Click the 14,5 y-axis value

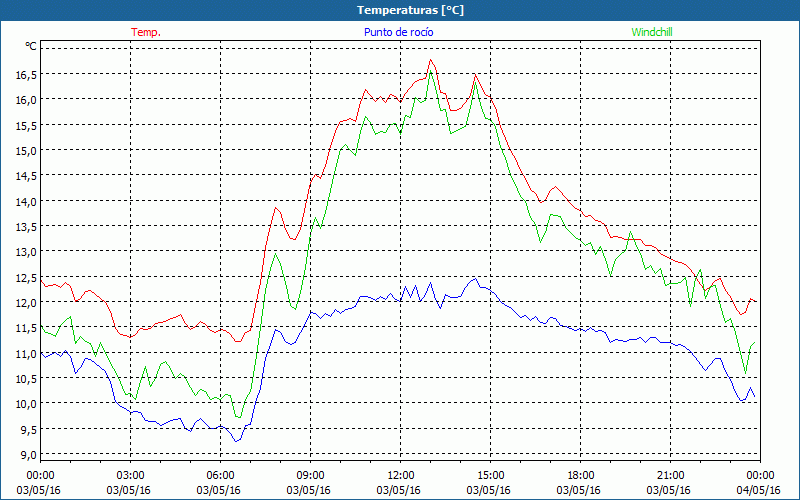tap(27, 177)
